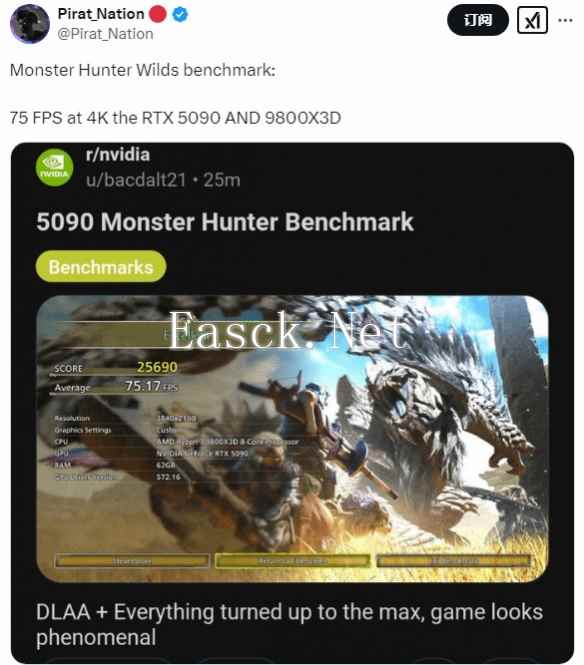Click the score value 25690
The height and width of the screenshot is (665, 584).
click(157, 367)
